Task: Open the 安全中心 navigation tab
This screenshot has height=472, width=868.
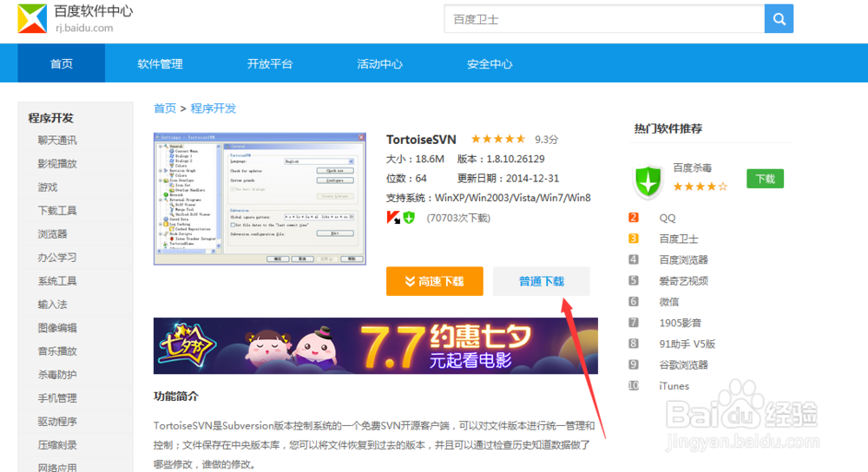Action: 490,63
